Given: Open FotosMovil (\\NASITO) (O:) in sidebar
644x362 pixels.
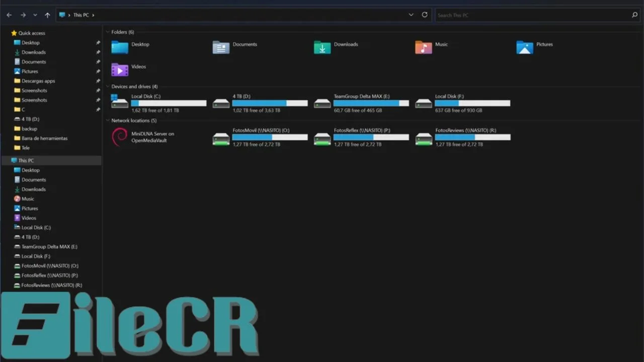Looking at the screenshot, I should (50, 266).
